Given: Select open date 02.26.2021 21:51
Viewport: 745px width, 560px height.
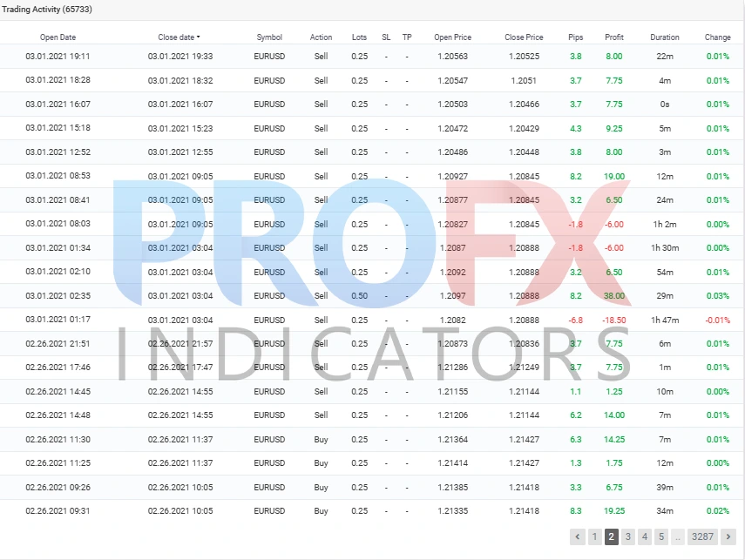Looking at the screenshot, I should (x=58, y=343).
